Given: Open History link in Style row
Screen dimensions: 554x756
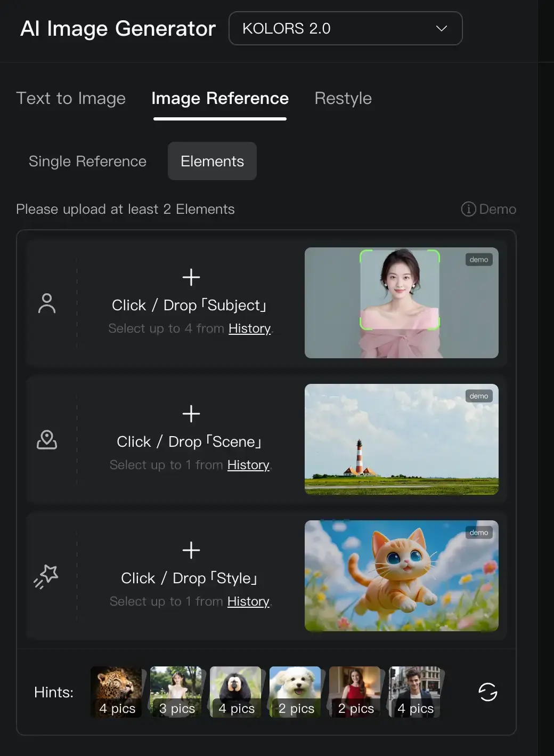Looking at the screenshot, I should coord(248,601).
